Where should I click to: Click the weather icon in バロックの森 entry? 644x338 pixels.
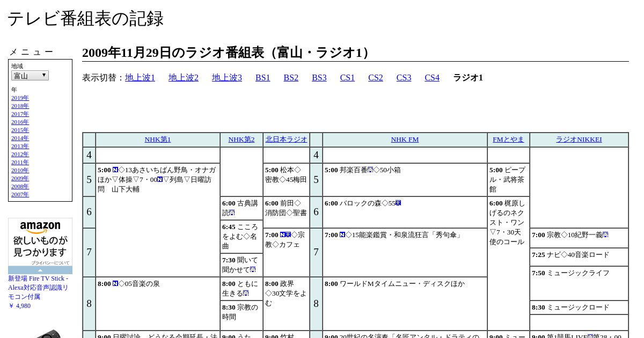398,203
